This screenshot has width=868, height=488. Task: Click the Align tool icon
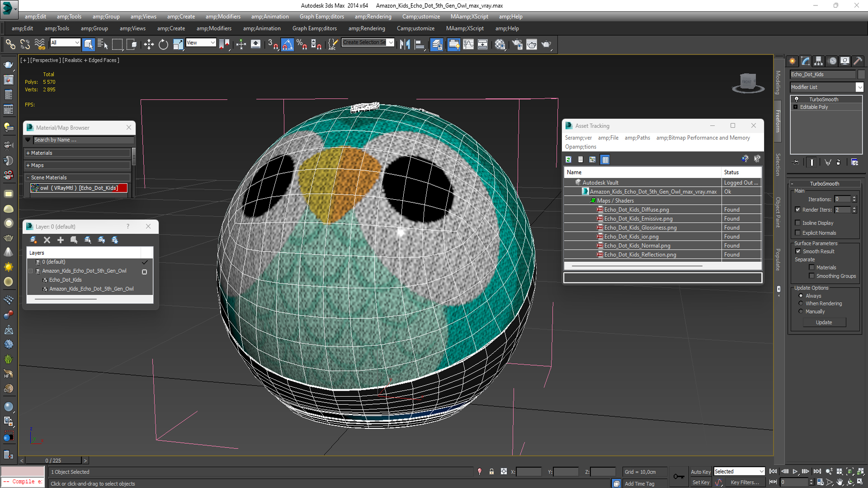(x=420, y=44)
